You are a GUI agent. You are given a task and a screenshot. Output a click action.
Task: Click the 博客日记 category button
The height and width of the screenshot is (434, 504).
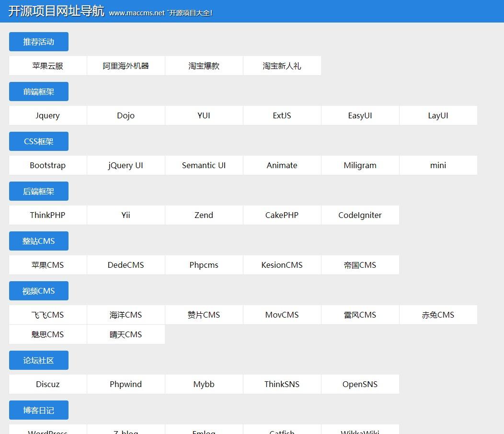pos(39,410)
